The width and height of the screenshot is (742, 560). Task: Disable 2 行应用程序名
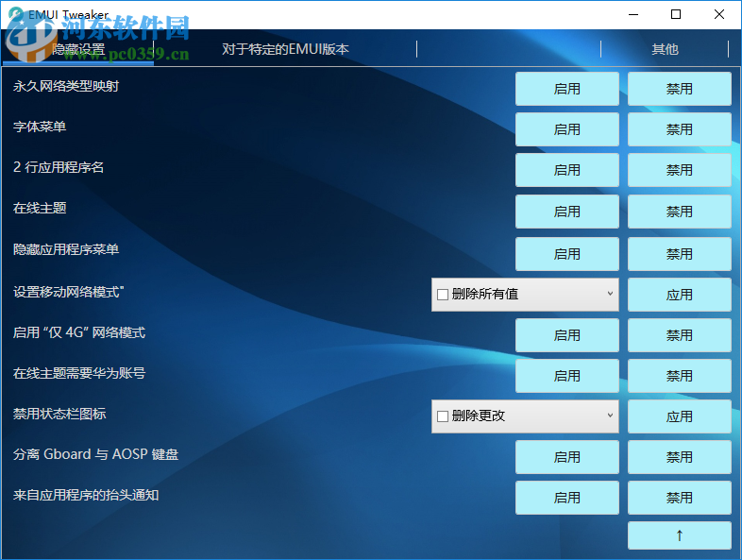[679, 170]
